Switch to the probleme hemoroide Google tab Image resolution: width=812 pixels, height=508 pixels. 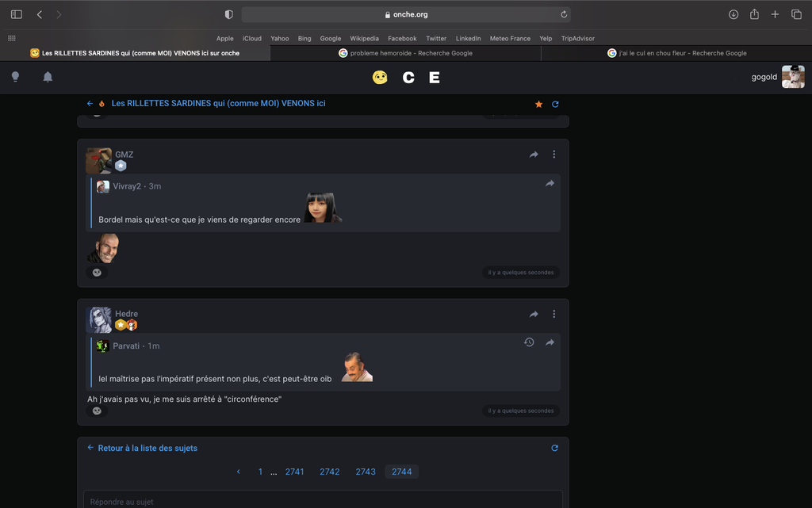tap(405, 53)
